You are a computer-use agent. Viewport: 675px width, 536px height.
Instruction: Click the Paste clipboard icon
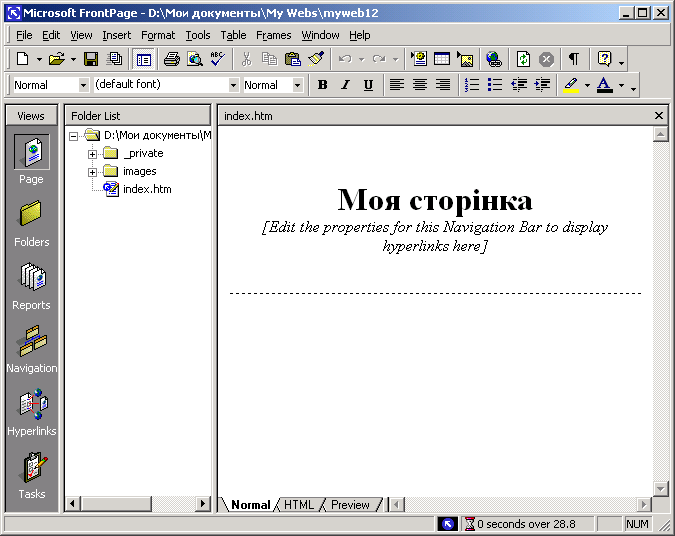[x=293, y=59]
